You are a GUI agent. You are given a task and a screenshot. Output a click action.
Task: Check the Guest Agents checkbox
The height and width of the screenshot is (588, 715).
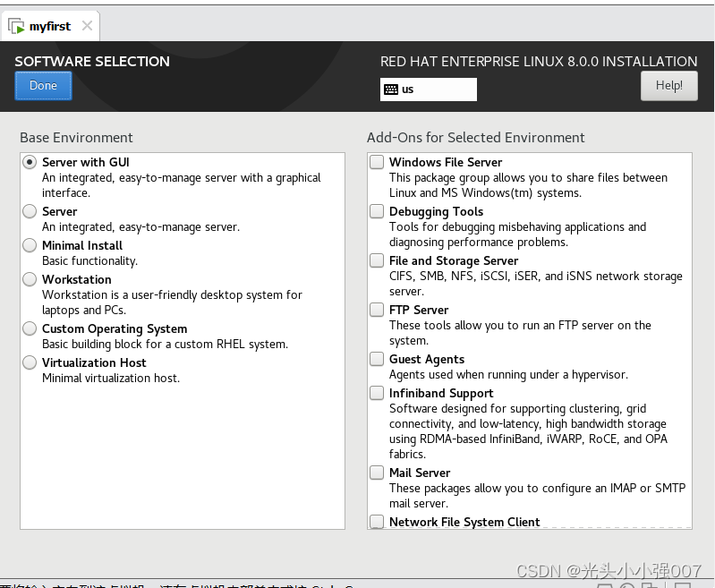(377, 360)
